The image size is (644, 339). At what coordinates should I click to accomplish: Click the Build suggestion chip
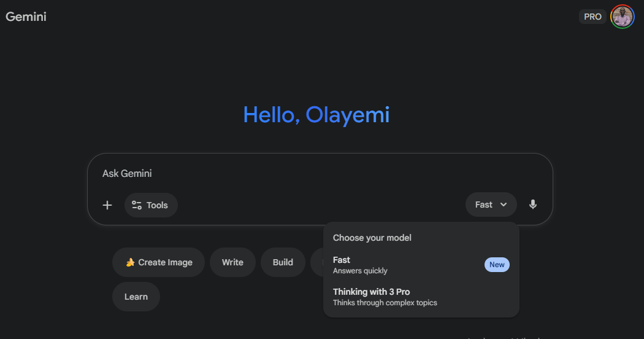(x=283, y=262)
